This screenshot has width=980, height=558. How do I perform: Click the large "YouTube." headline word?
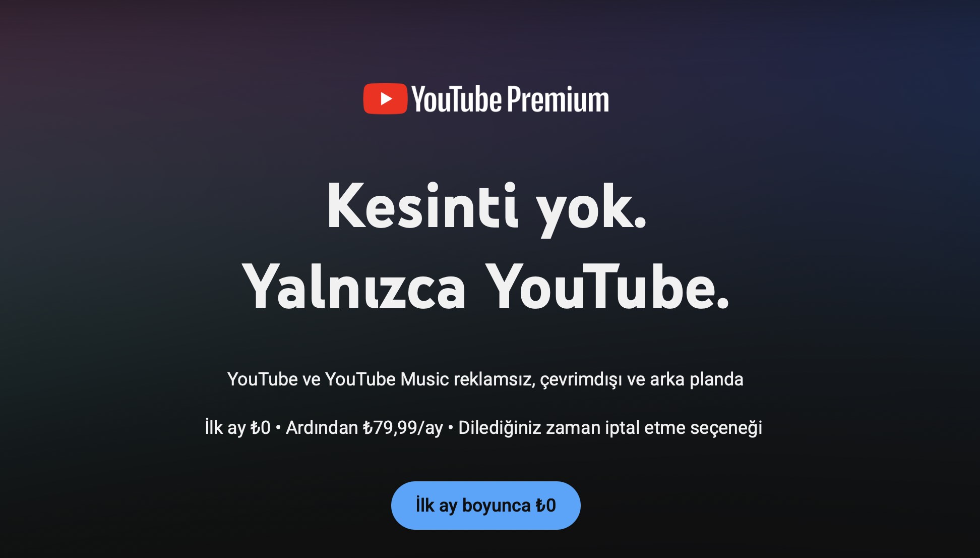(607, 287)
